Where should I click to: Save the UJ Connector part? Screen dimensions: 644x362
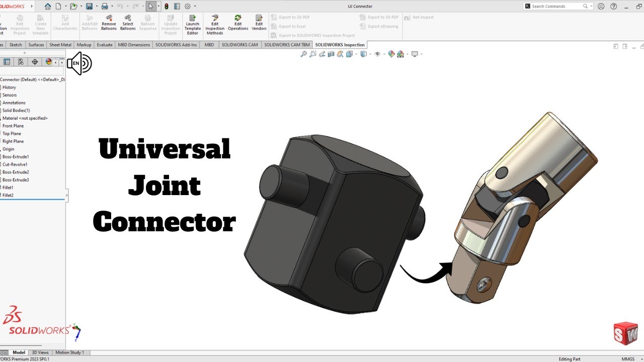point(89,7)
